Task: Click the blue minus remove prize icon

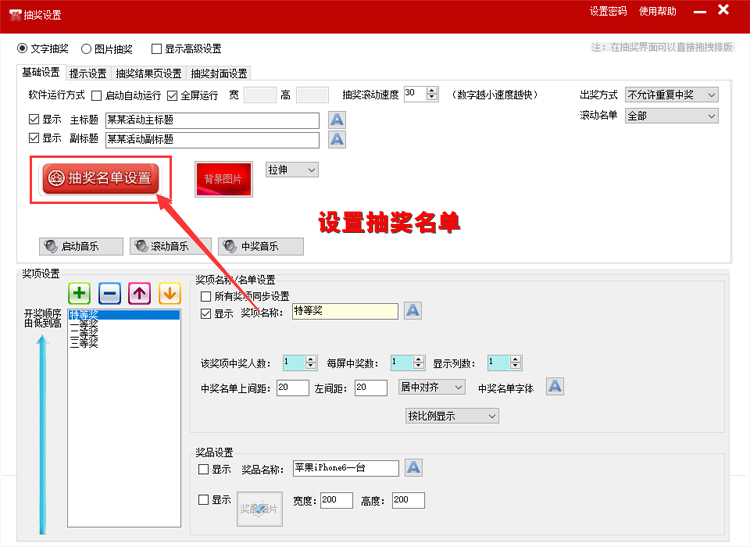Action: pos(110,294)
